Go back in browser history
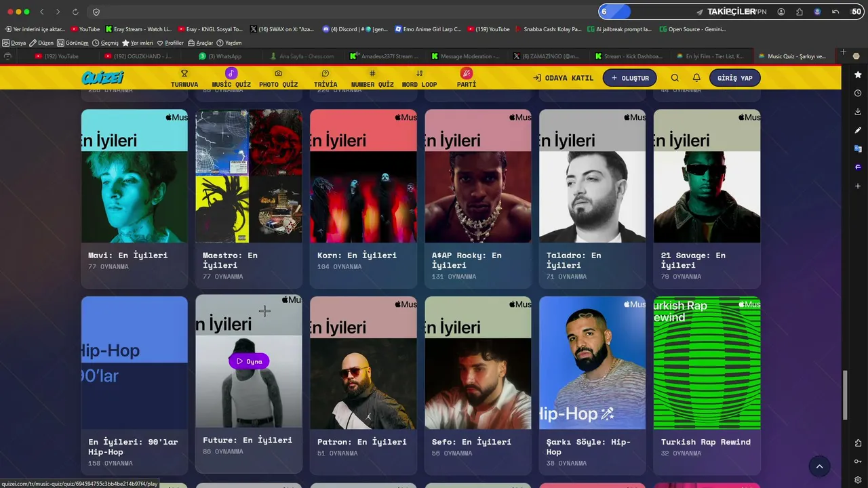Image resolution: width=868 pixels, height=488 pixels. click(x=42, y=12)
